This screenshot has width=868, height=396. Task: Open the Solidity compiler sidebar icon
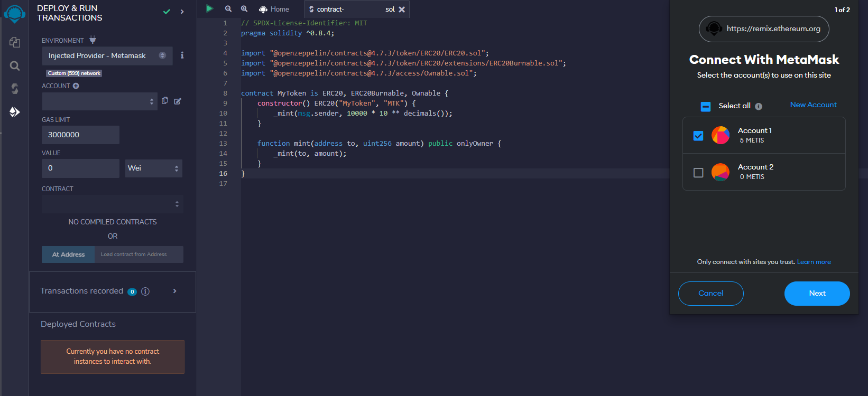[x=15, y=89]
